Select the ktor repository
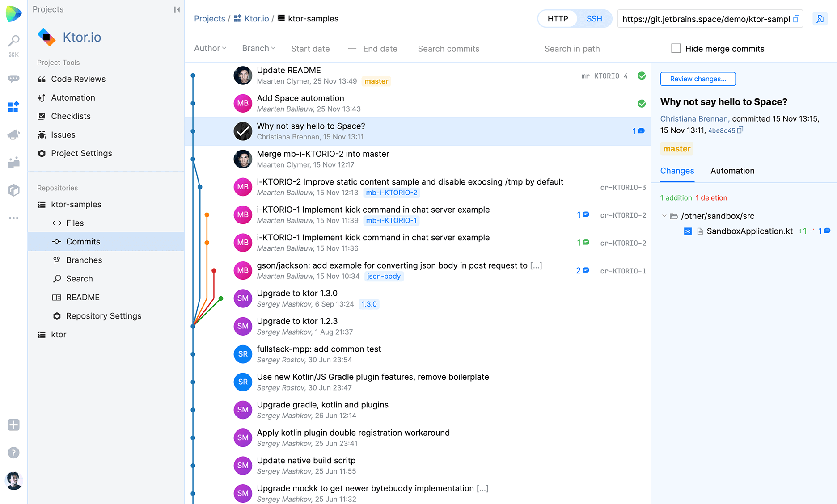This screenshot has height=504, width=837. pos(59,335)
